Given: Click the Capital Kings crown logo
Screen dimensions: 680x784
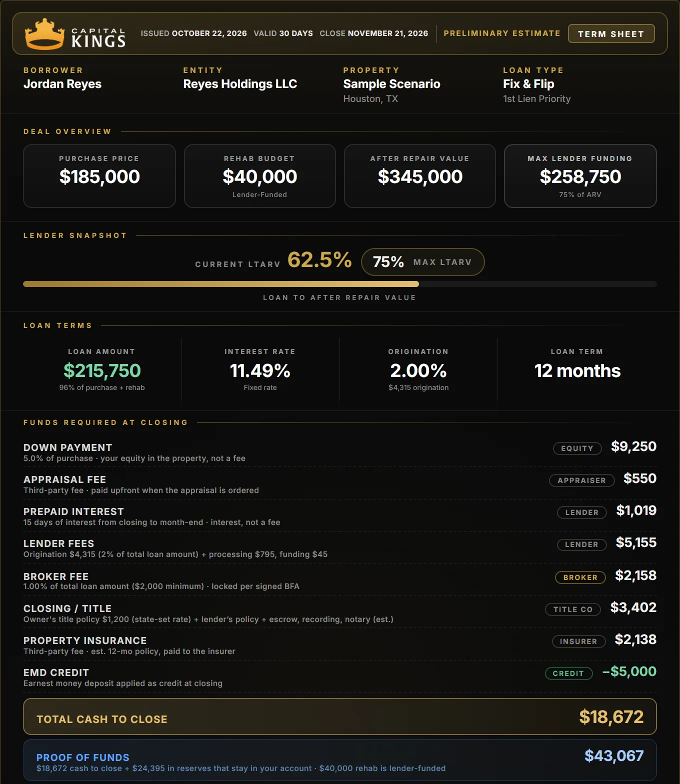Looking at the screenshot, I should click(x=44, y=34).
